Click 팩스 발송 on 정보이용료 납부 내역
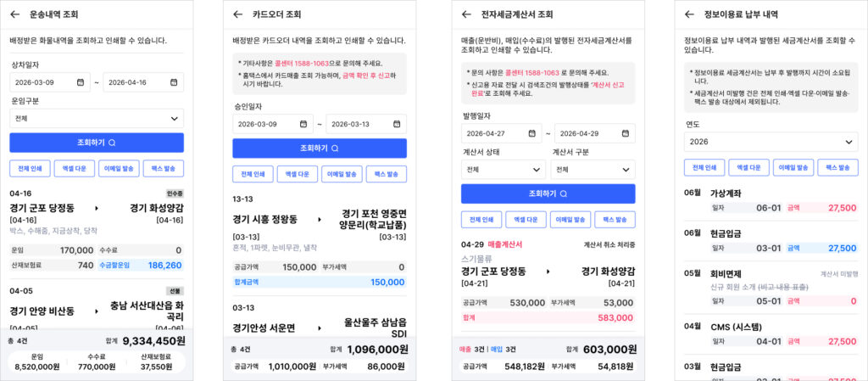The width and height of the screenshot is (868, 381). [x=837, y=168]
